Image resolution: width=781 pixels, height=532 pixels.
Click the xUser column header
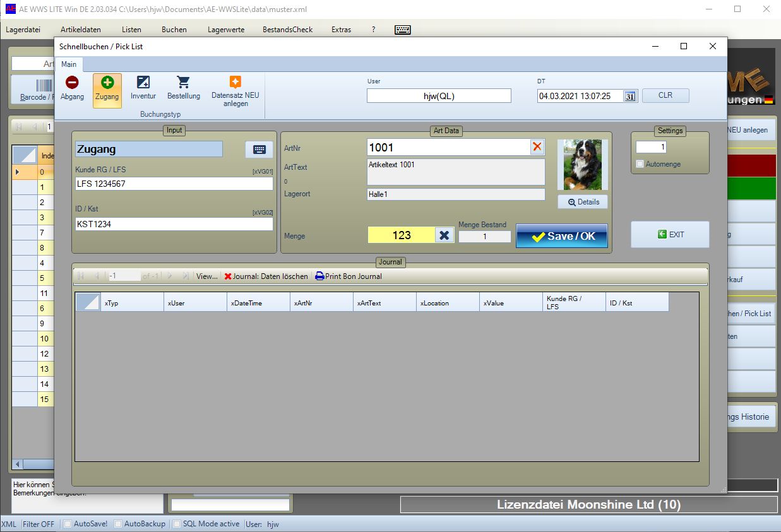click(x=195, y=303)
